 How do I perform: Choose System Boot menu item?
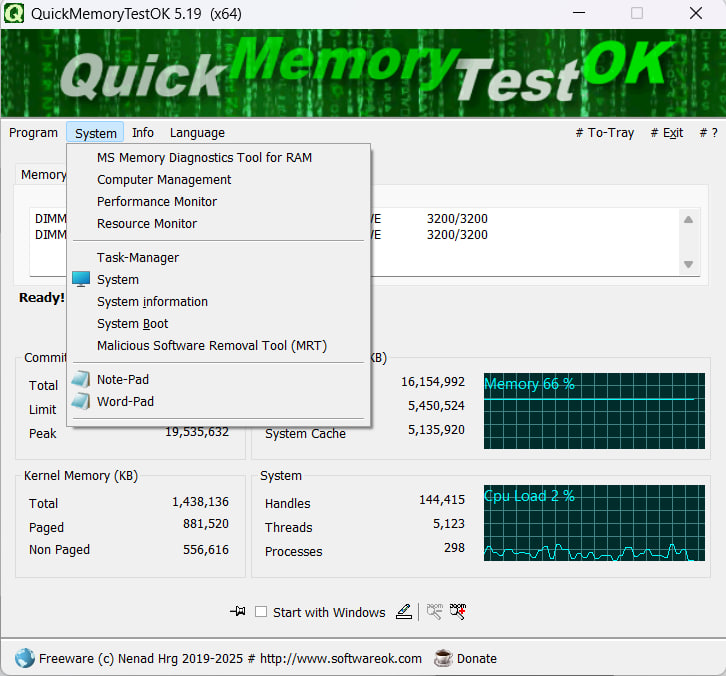click(219, 324)
